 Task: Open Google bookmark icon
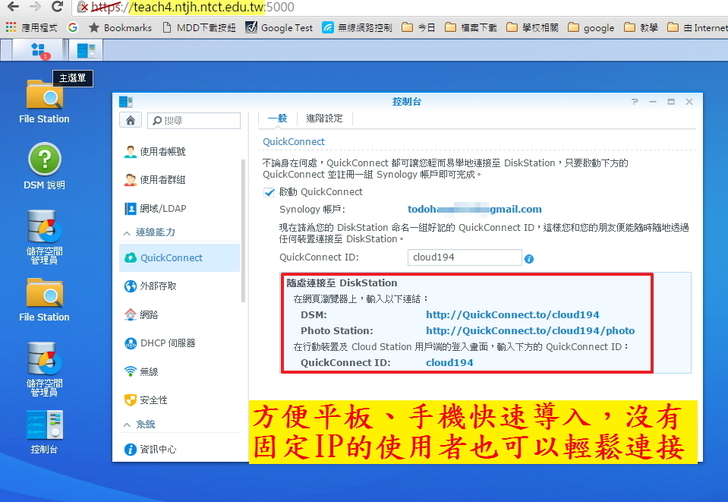pos(72,28)
